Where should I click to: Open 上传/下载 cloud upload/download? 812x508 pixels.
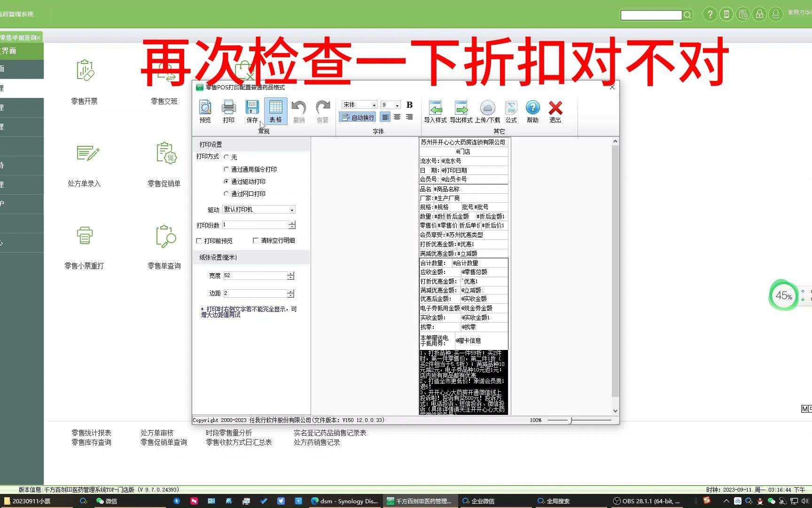(x=487, y=111)
